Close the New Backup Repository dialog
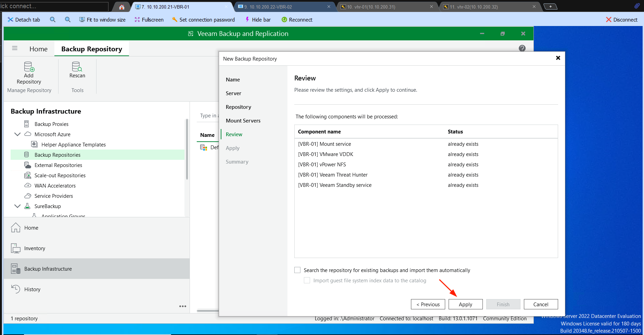The height and width of the screenshot is (335, 644). (x=558, y=58)
